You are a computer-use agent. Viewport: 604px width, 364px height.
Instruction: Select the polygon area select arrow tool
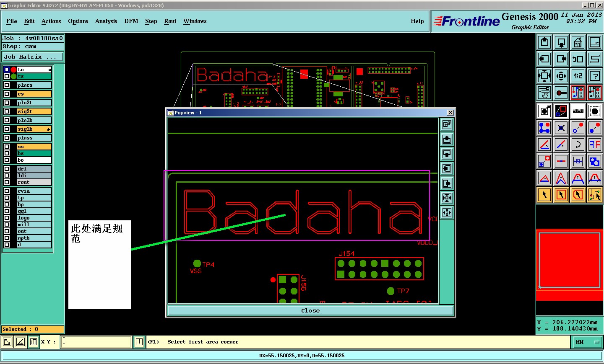click(x=578, y=195)
